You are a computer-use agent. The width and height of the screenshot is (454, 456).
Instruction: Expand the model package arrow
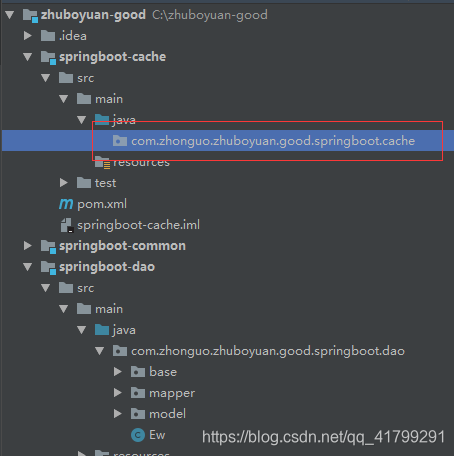coord(118,414)
